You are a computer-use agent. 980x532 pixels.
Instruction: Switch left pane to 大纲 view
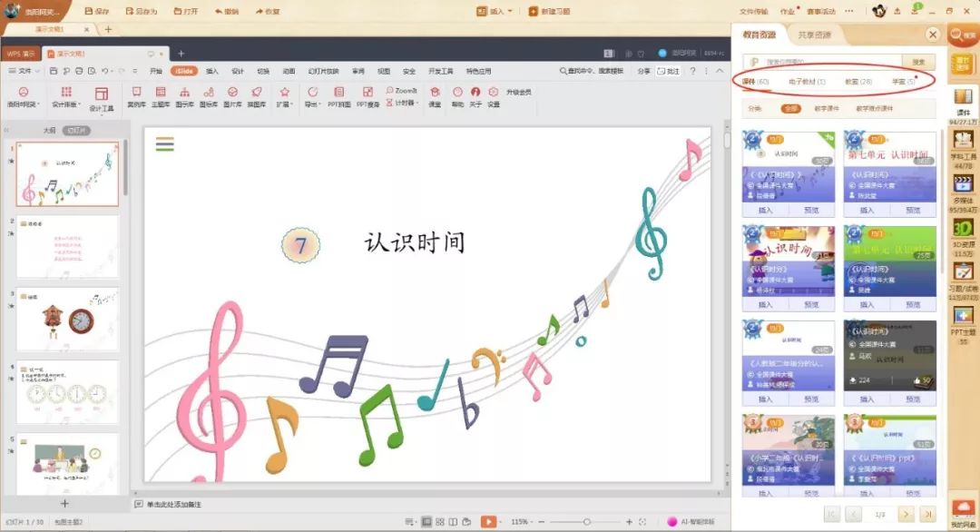(50, 131)
